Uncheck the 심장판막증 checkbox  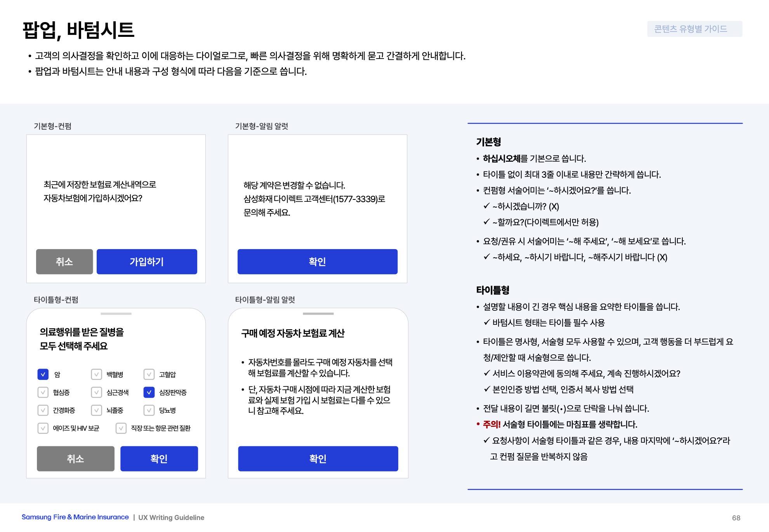coord(149,392)
